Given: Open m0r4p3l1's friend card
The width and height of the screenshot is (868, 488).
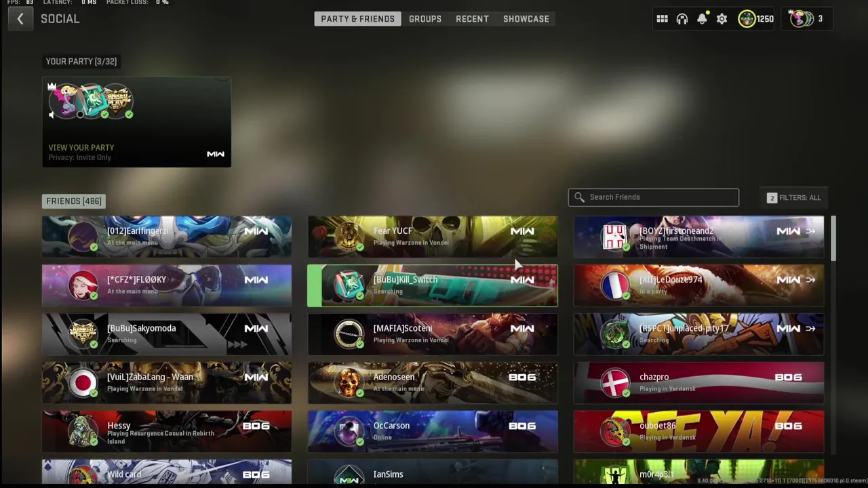Looking at the screenshot, I should click(x=699, y=472).
